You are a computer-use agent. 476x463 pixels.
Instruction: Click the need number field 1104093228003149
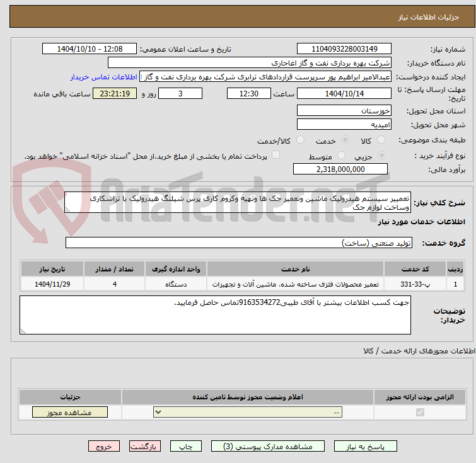coord(344,49)
